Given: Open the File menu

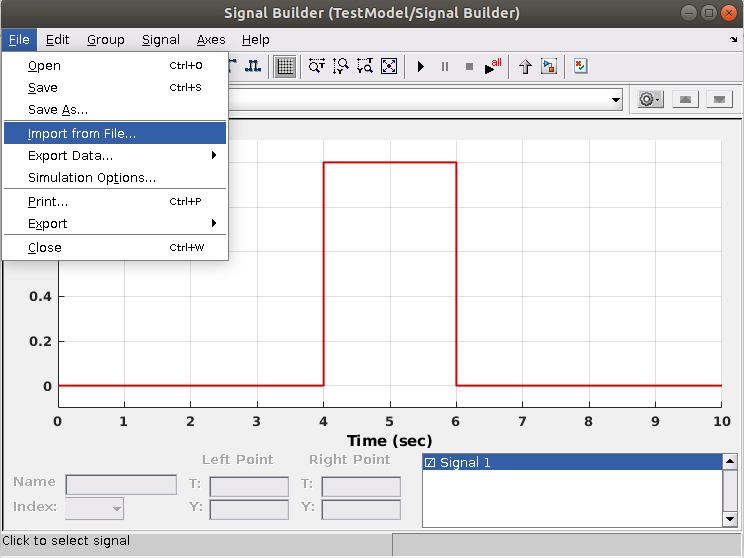Looking at the screenshot, I should [19, 40].
